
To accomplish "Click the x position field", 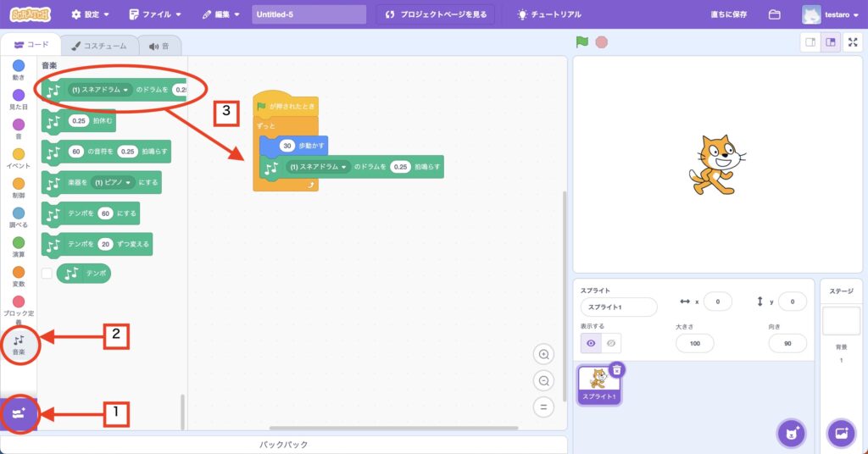I will (717, 302).
